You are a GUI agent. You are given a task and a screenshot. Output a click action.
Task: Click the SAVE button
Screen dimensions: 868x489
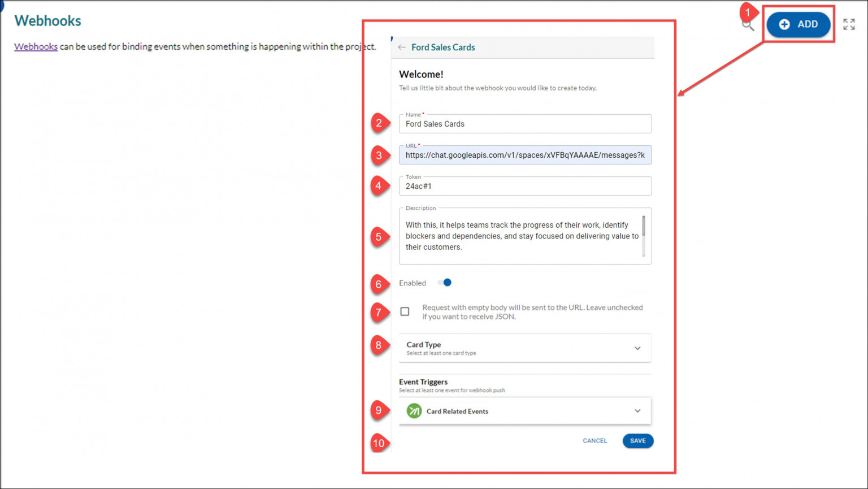[637, 441]
